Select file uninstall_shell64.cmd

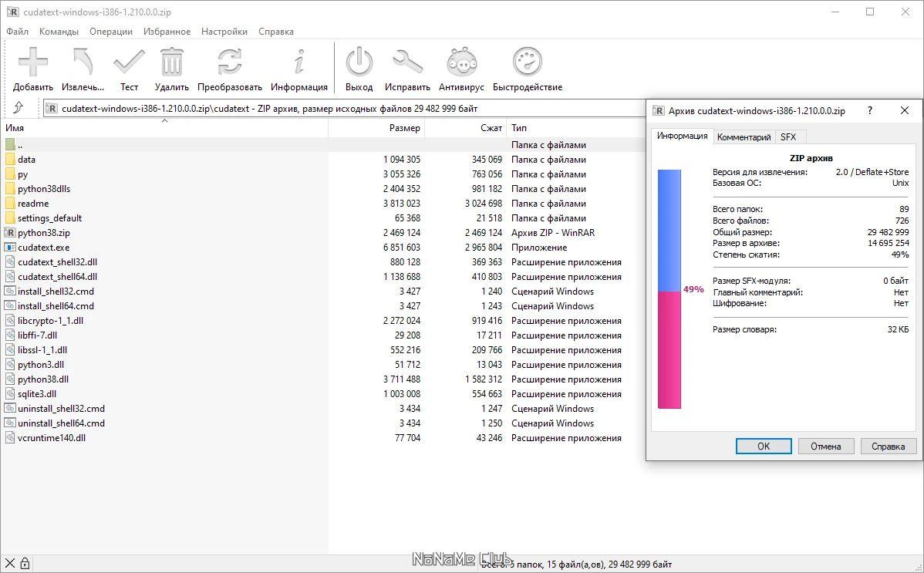61,423
